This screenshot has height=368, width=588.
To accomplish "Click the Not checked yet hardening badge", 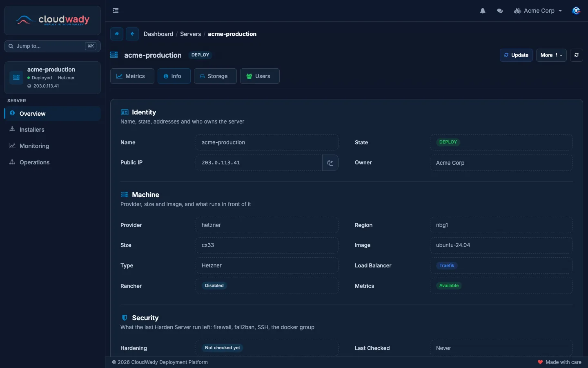I will (x=223, y=348).
